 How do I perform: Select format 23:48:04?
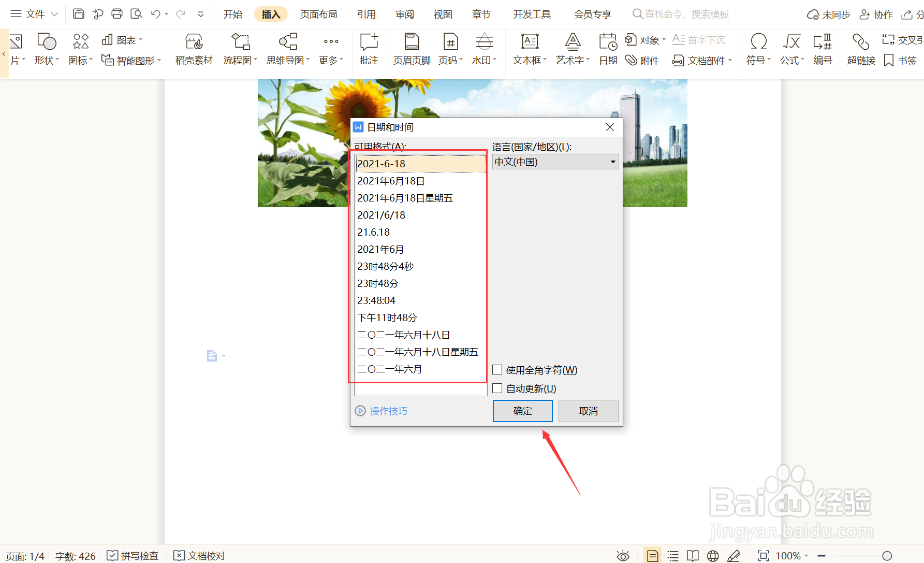point(420,300)
